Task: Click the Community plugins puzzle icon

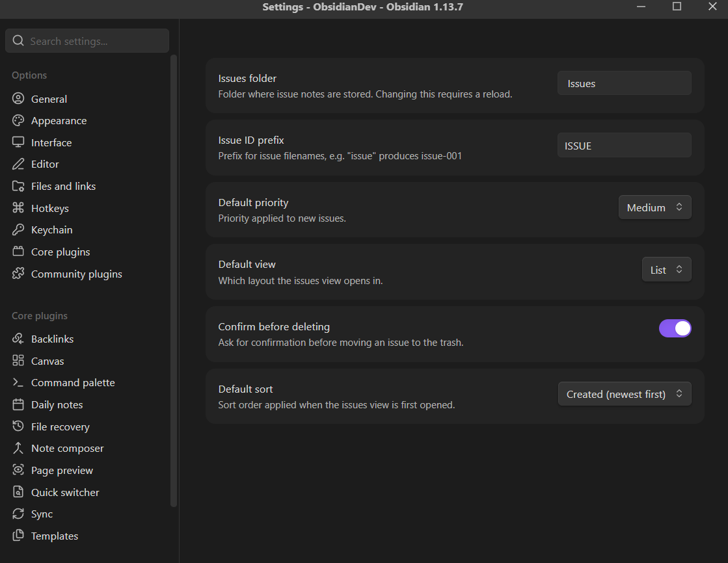Action: point(18,274)
